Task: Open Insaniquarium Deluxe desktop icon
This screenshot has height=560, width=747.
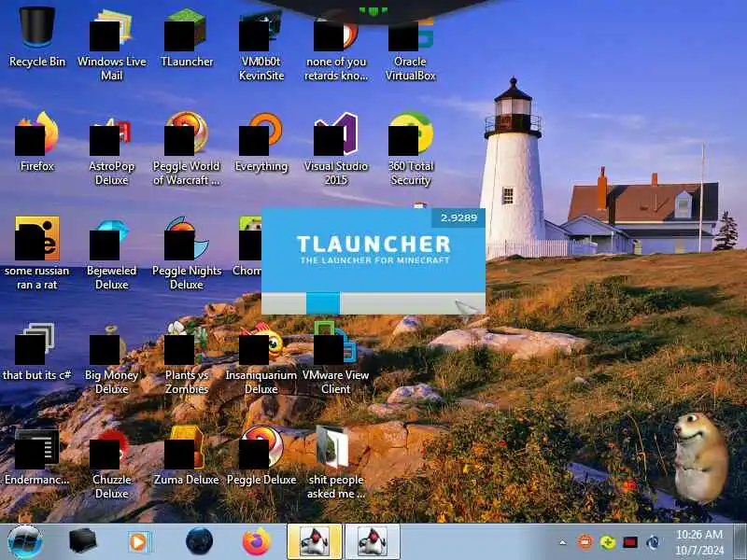Action: 261,357
